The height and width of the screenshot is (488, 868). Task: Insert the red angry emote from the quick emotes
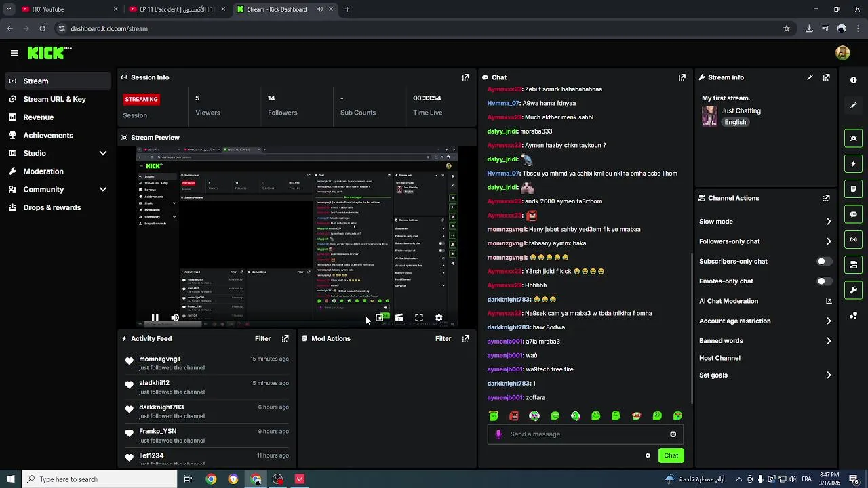pos(514,415)
